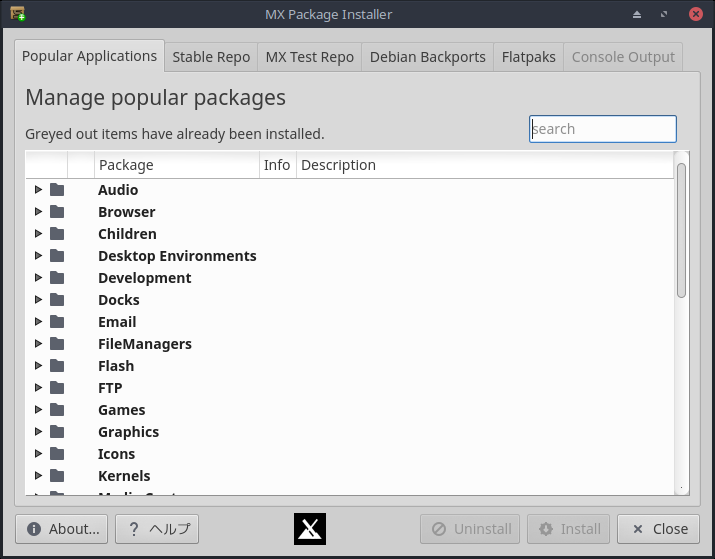Expand the Development category
This screenshot has width=715, height=559.
click(x=38, y=278)
